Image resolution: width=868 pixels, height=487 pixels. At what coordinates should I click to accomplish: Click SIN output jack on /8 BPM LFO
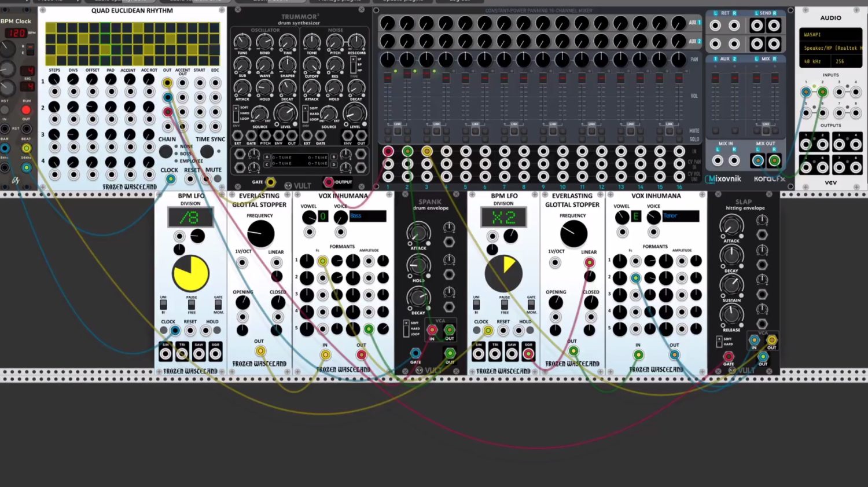[x=165, y=353]
